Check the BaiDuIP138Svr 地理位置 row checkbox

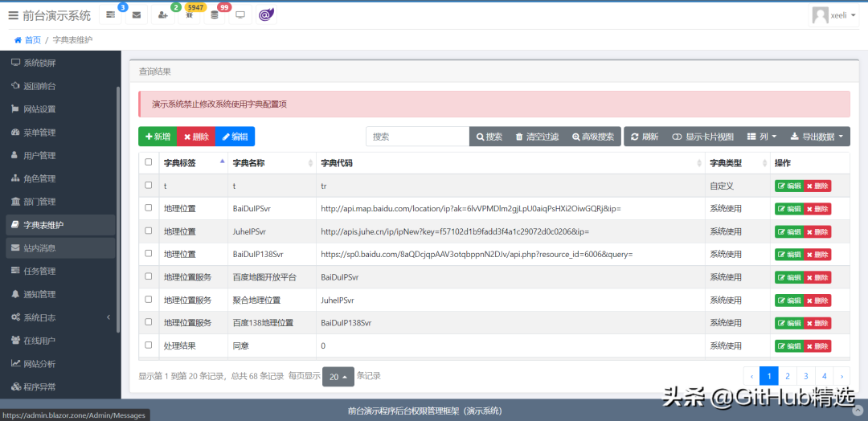coord(149,253)
